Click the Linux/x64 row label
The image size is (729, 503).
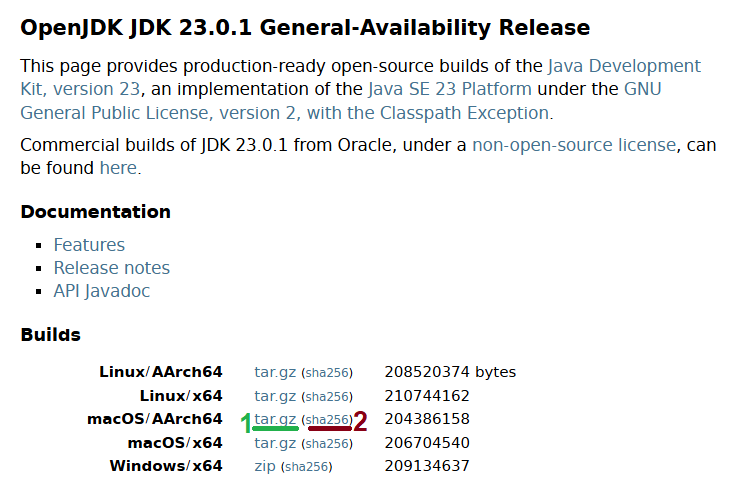[181, 396]
